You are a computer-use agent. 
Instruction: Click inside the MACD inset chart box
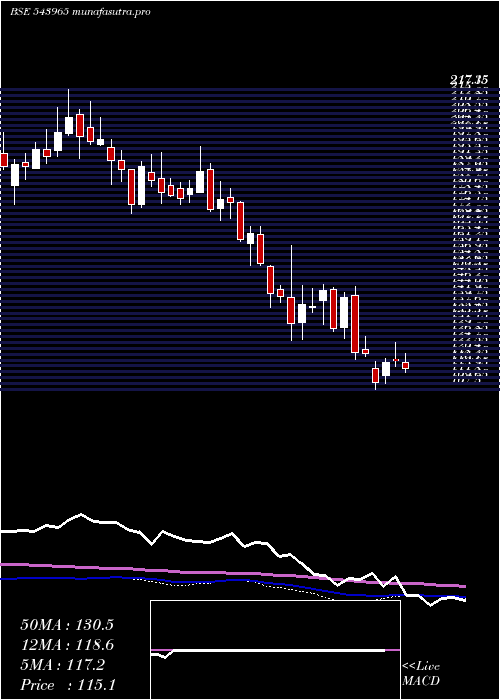point(275,650)
